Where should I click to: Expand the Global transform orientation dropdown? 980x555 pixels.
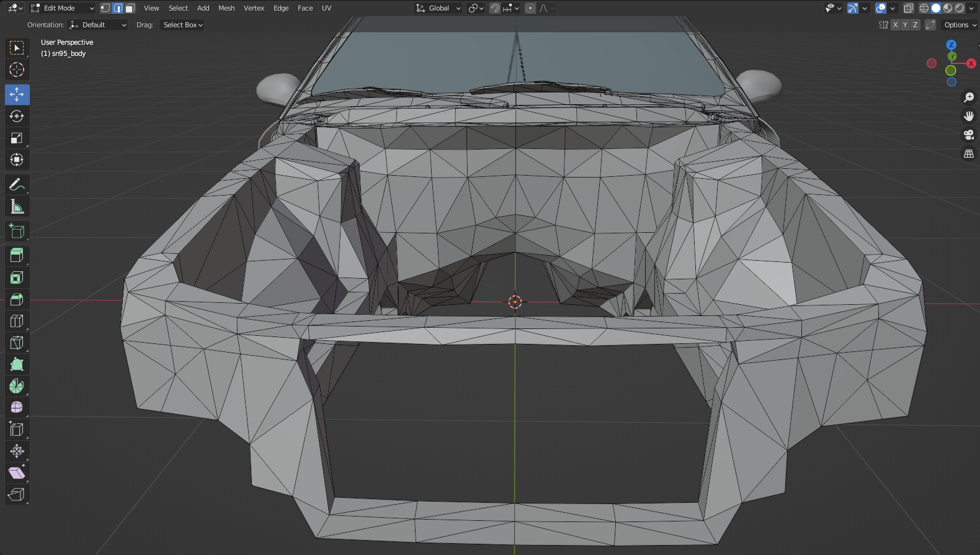439,8
